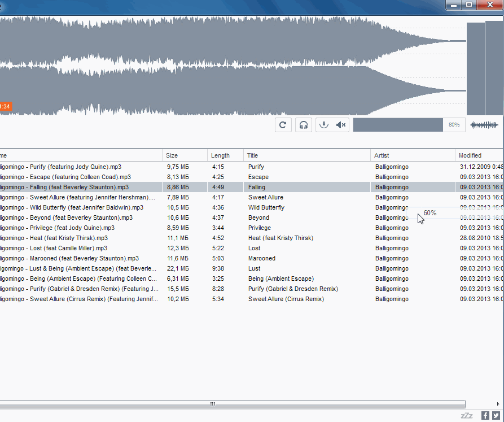
Task: Sort playlist by Length column header
Action: click(x=225, y=155)
